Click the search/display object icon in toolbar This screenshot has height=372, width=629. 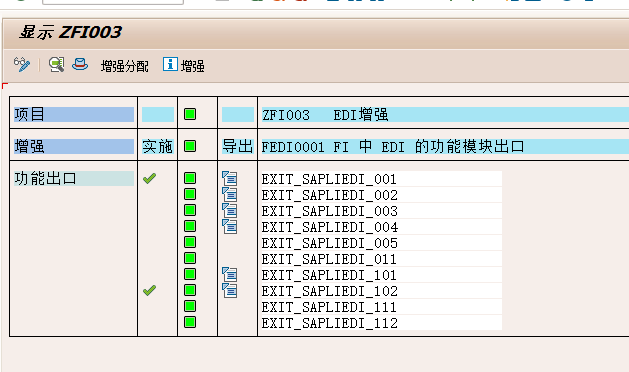point(57,64)
